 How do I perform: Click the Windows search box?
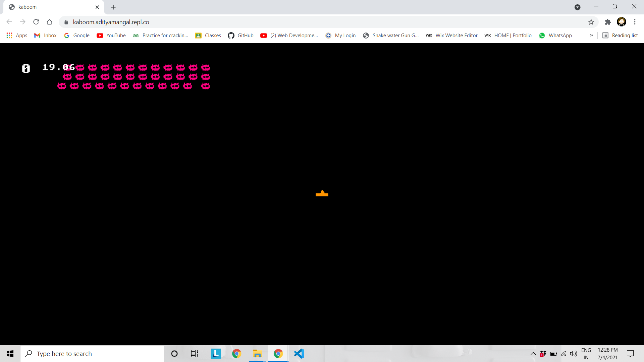click(92, 354)
